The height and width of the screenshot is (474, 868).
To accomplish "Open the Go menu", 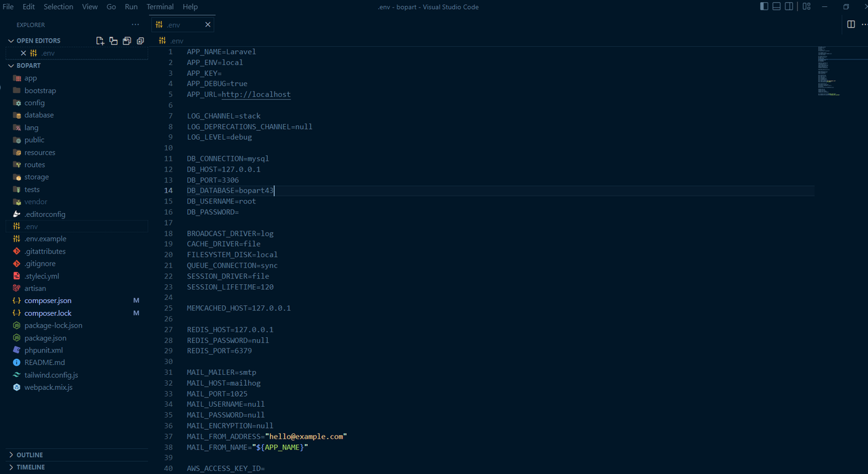I will coord(111,7).
